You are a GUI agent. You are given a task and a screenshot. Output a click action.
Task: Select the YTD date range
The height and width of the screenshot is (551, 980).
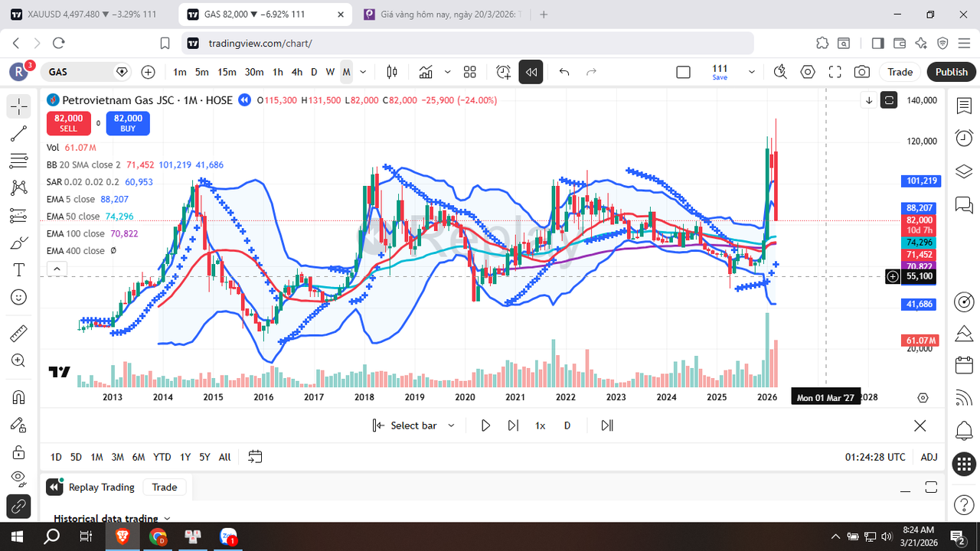click(162, 457)
